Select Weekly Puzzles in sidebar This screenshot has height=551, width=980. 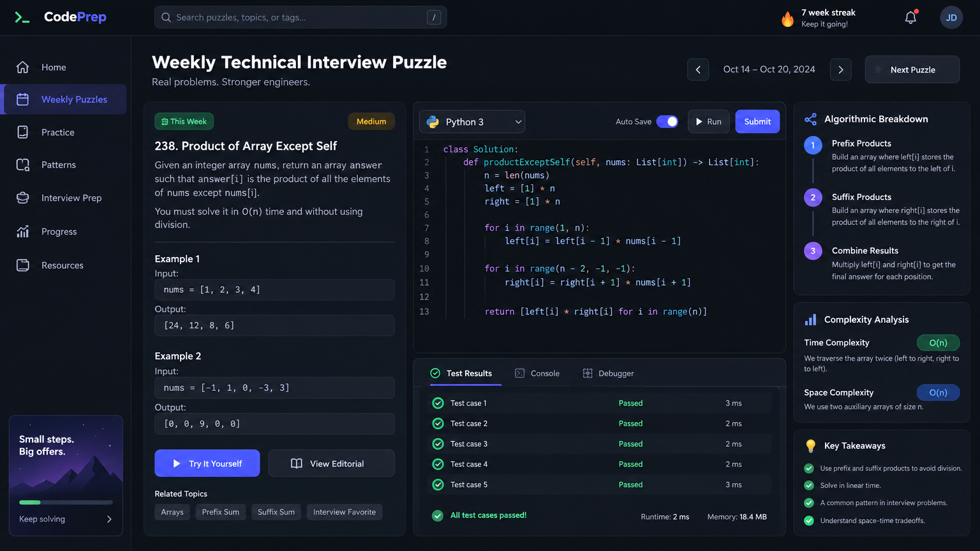[65, 99]
